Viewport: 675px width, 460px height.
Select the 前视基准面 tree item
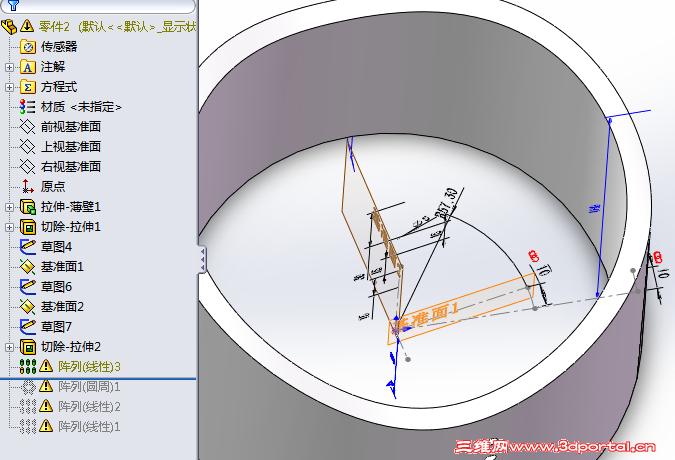point(71,127)
